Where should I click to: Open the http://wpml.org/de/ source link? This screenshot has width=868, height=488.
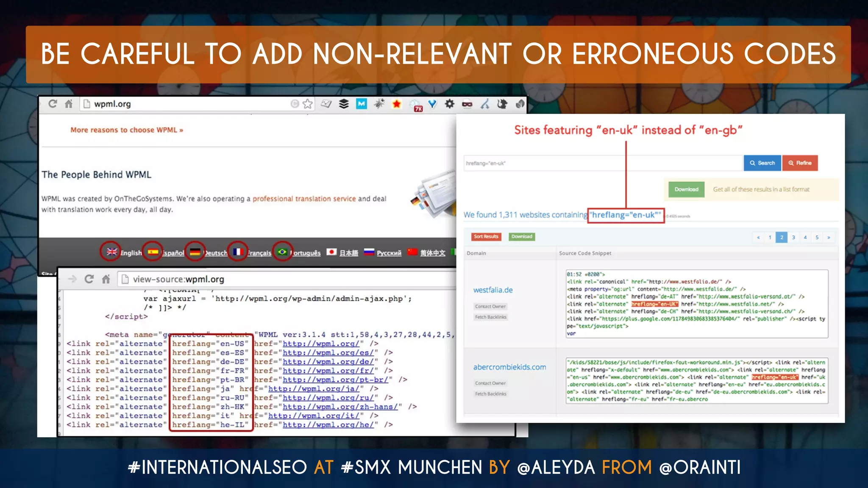point(328,361)
